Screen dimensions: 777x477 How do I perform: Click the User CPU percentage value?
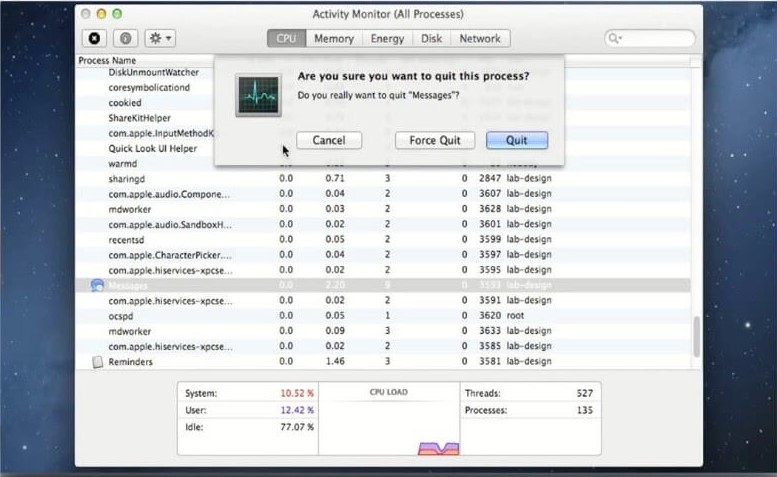[297, 410]
